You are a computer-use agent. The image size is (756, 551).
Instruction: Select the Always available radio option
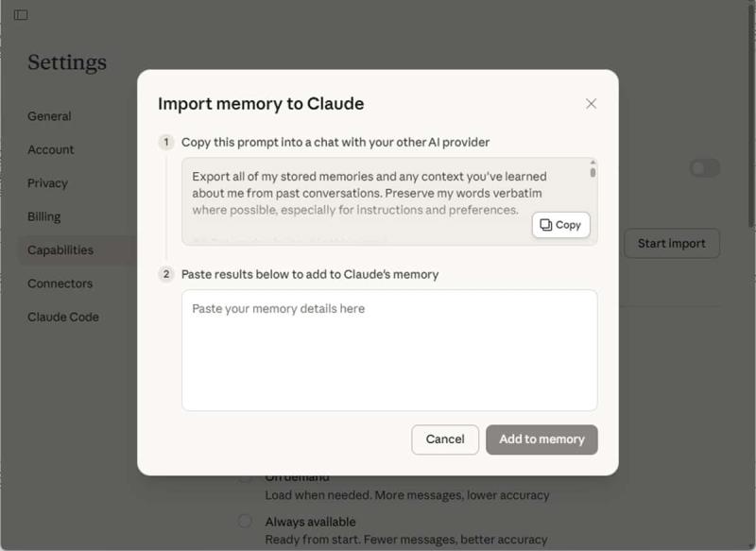pyautogui.click(x=245, y=522)
